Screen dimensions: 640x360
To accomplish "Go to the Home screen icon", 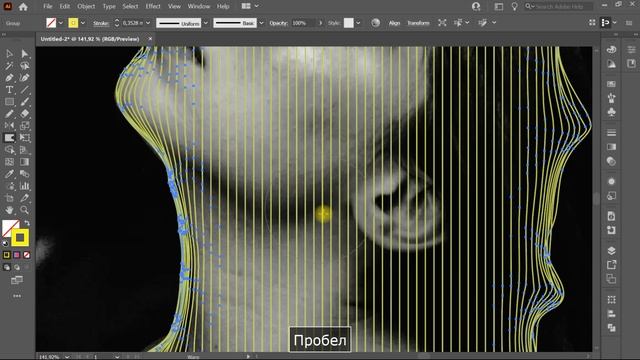I will pos(23,7).
